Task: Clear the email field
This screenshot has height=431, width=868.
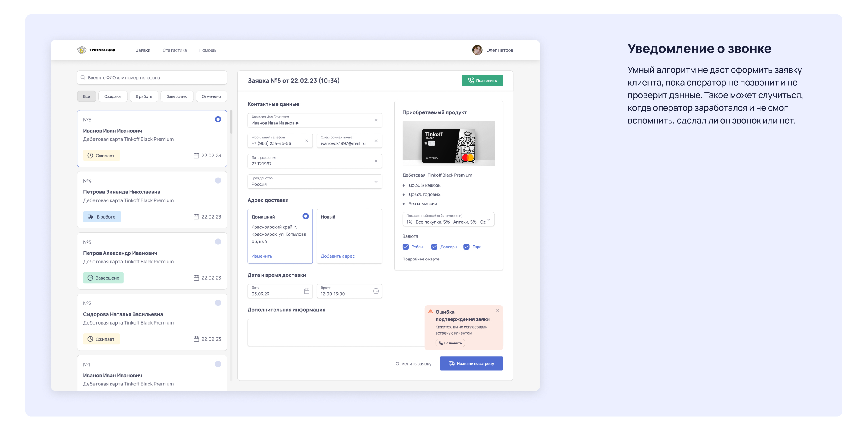Action: tap(376, 140)
